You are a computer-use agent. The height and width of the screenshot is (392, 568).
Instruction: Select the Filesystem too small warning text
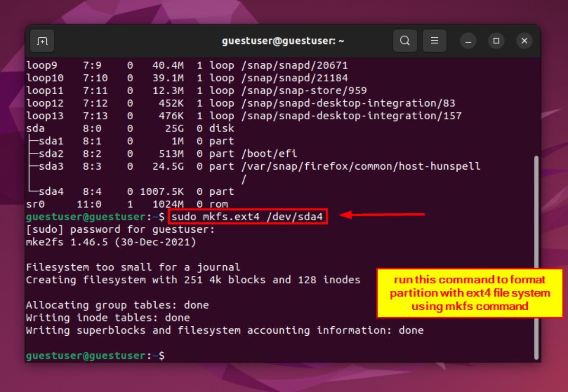[133, 267]
